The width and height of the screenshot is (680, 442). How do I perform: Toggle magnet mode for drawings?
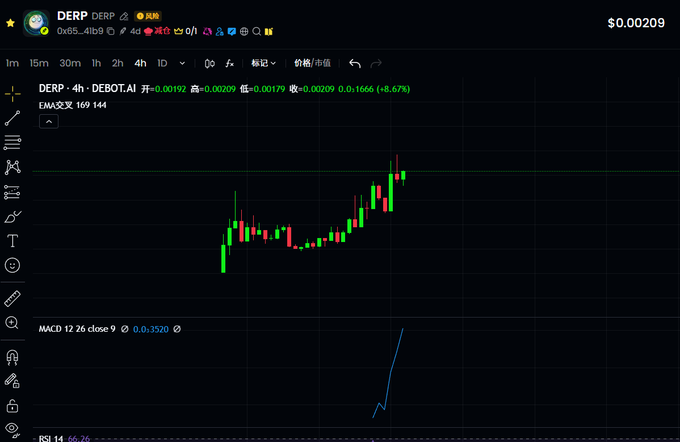click(x=12, y=357)
